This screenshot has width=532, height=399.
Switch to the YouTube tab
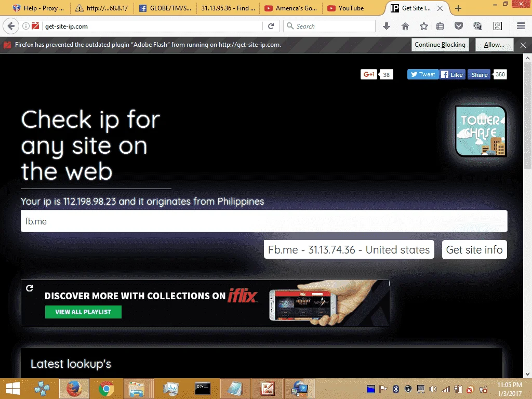click(x=353, y=8)
